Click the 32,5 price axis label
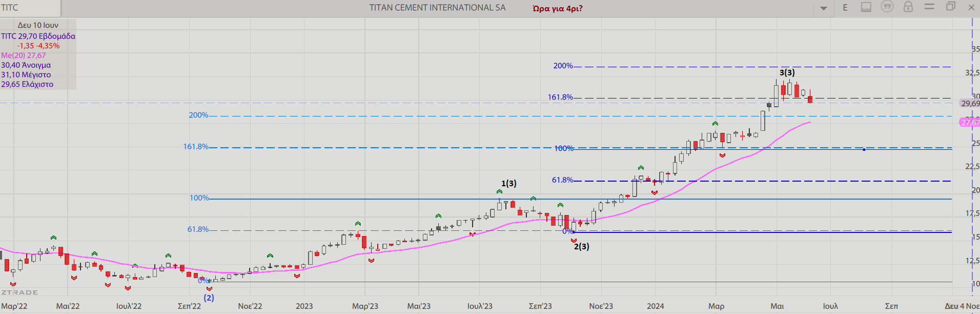The height and width of the screenshot is (314, 980). click(972, 73)
